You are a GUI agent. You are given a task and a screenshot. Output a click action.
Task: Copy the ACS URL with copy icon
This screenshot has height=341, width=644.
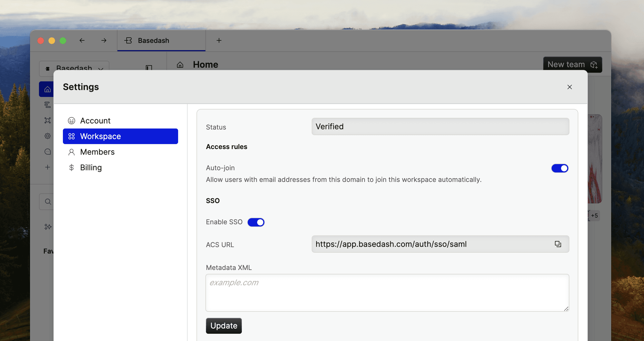point(558,244)
